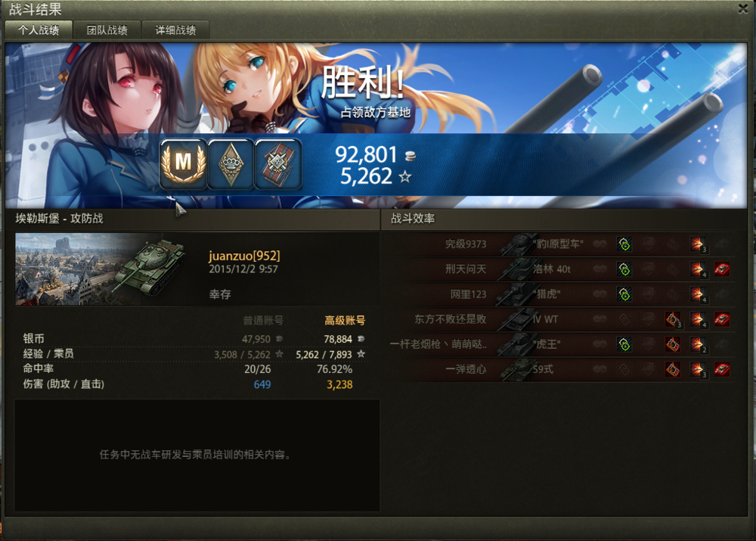Click the map and tank thumbnail image

(101, 269)
